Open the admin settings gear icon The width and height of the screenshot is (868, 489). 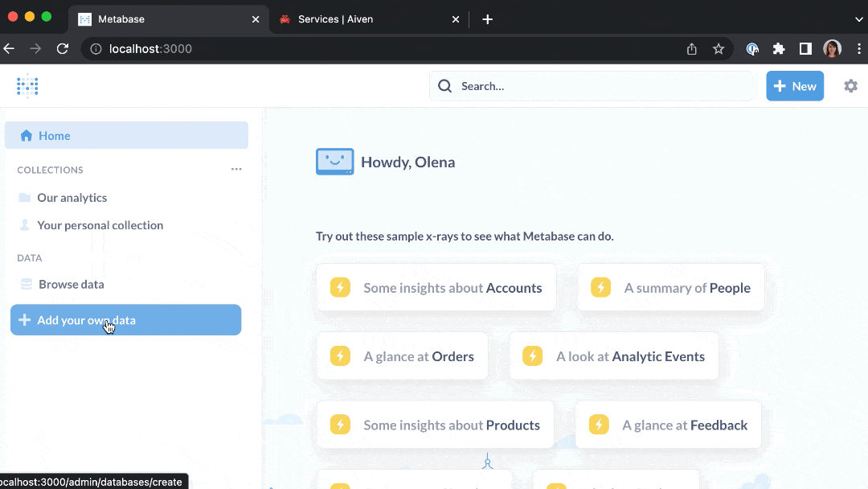850,86
